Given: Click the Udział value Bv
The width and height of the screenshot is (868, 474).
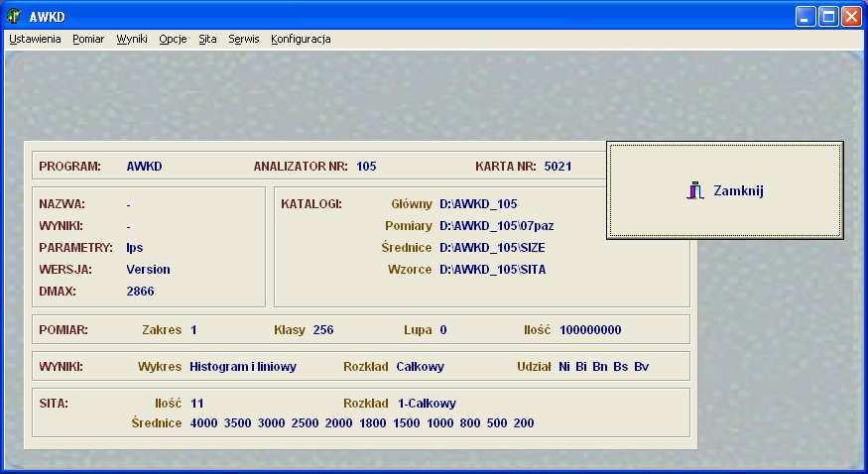Looking at the screenshot, I should pos(641,367).
